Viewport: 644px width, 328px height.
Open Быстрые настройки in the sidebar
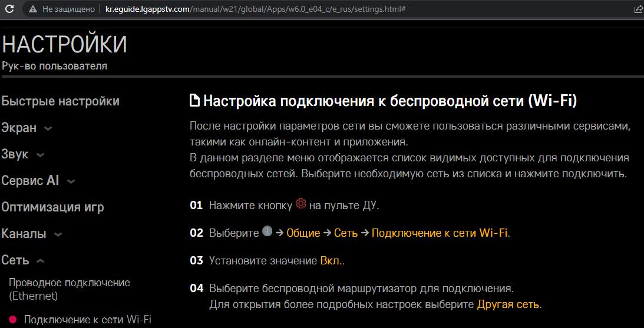(x=60, y=101)
